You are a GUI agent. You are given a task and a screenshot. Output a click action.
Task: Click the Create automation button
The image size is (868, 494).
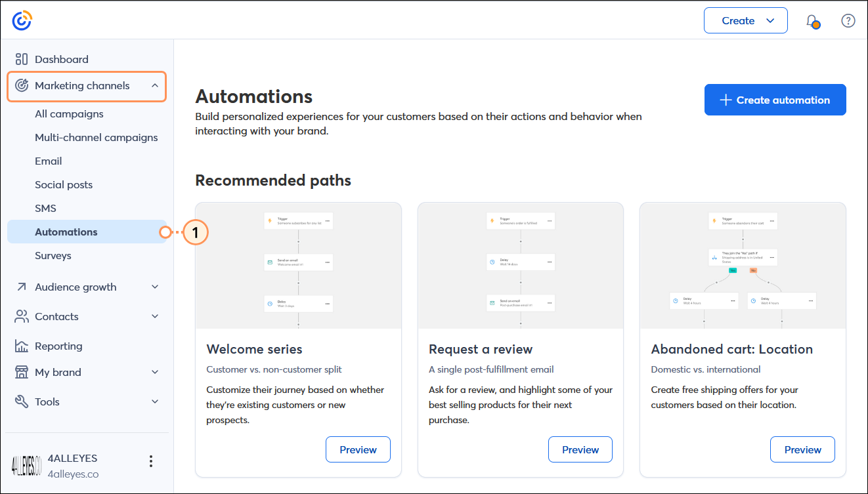[x=775, y=100]
